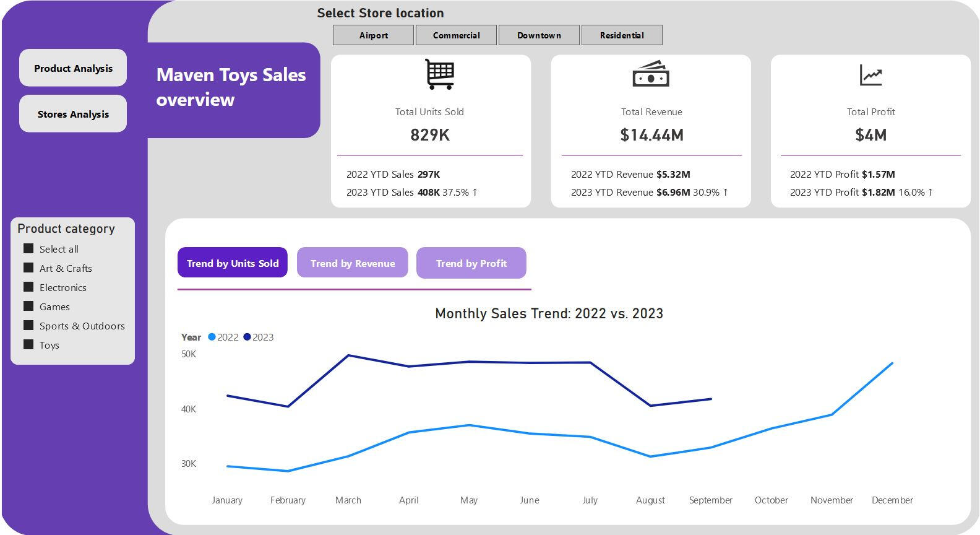Image resolution: width=980 pixels, height=535 pixels.
Task: Switch to Trend by Revenue tab
Action: click(x=352, y=263)
